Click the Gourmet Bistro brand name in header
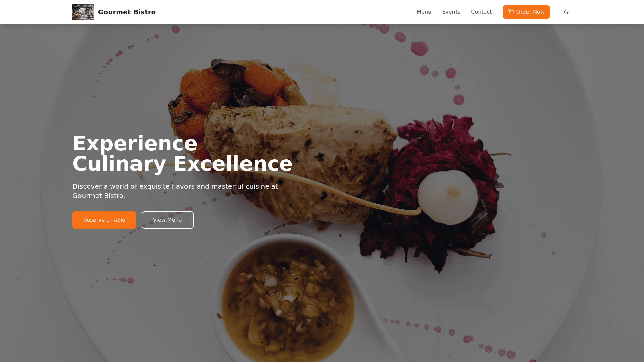The image size is (644, 362). tap(127, 12)
